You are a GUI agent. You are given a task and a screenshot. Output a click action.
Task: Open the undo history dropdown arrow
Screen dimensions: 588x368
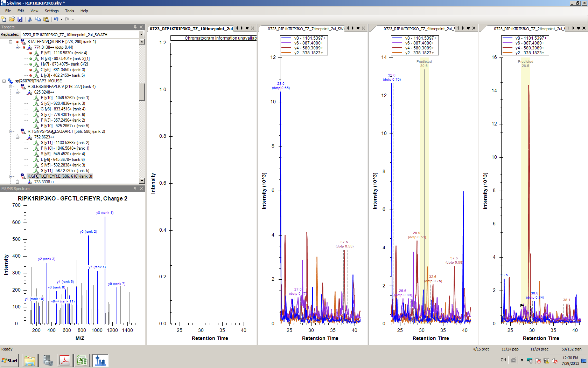tap(62, 20)
